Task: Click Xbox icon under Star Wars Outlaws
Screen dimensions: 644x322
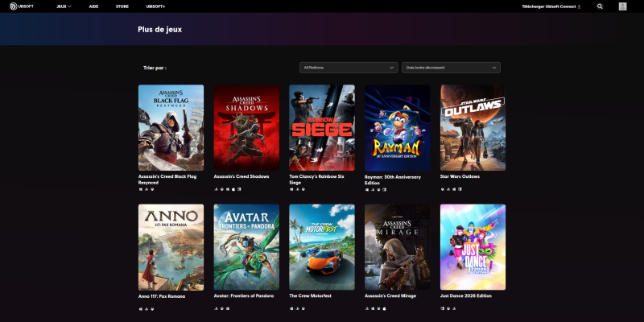Action: coord(442,189)
